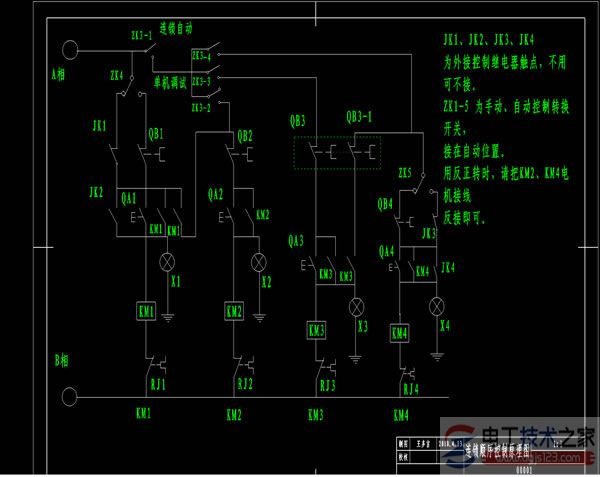Viewport: 600px width, 477px height.
Task: Click the B相 label
Action: point(61,360)
